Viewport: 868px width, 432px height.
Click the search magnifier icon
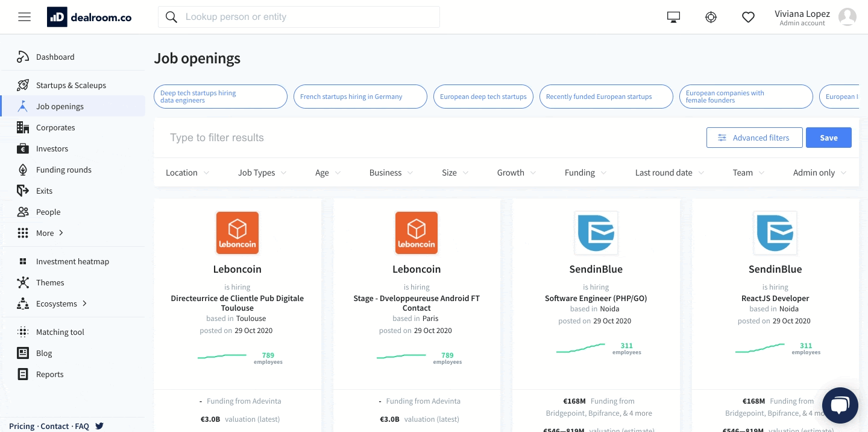pyautogui.click(x=171, y=17)
